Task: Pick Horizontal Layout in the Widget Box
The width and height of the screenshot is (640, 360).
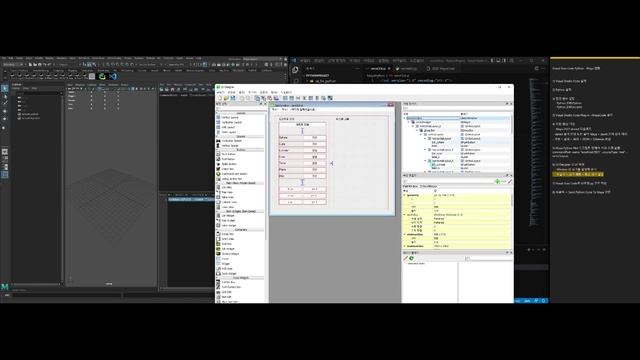Action: pos(231,122)
